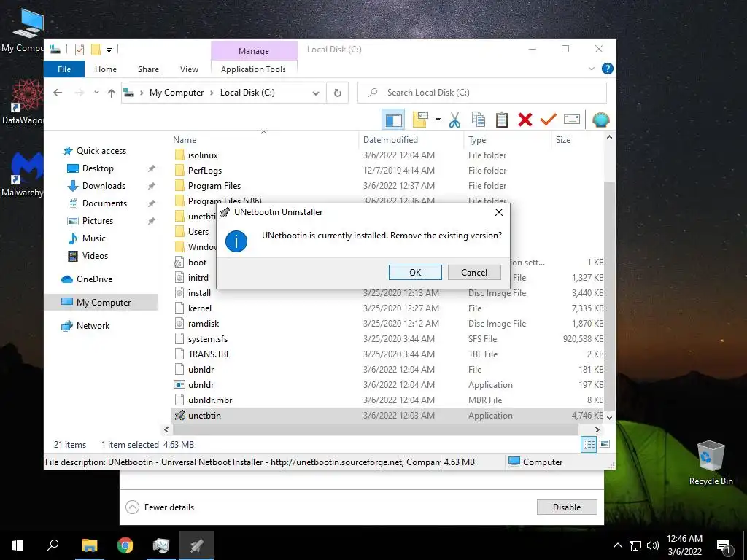Screen dimensions: 747x560
Task: Close the UNetbootin Uninstaller dialog
Action: [x=499, y=212]
